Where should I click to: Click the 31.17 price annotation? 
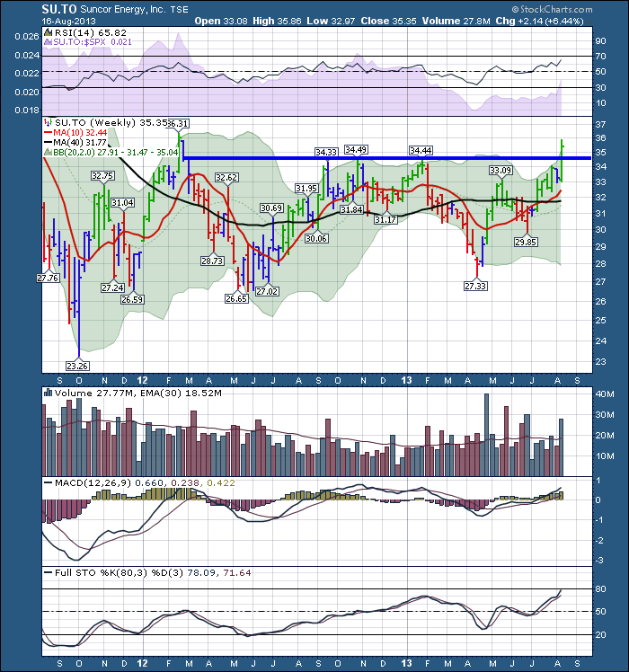385,219
